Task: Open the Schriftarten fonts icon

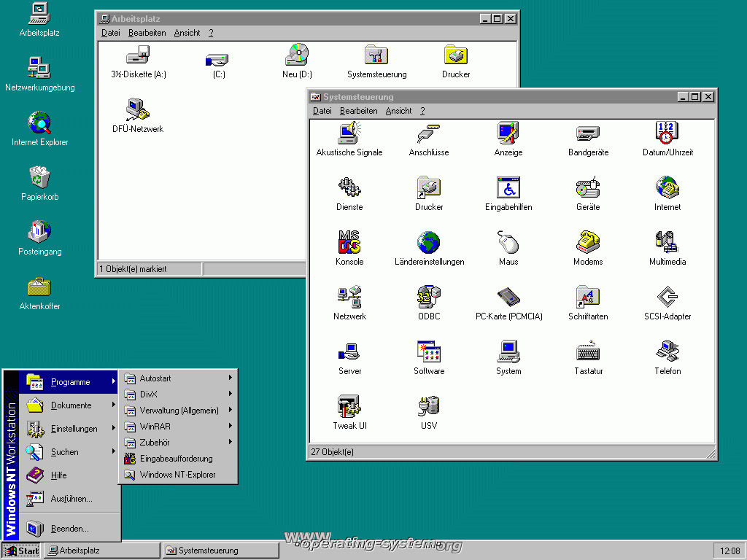Action: click(x=588, y=297)
